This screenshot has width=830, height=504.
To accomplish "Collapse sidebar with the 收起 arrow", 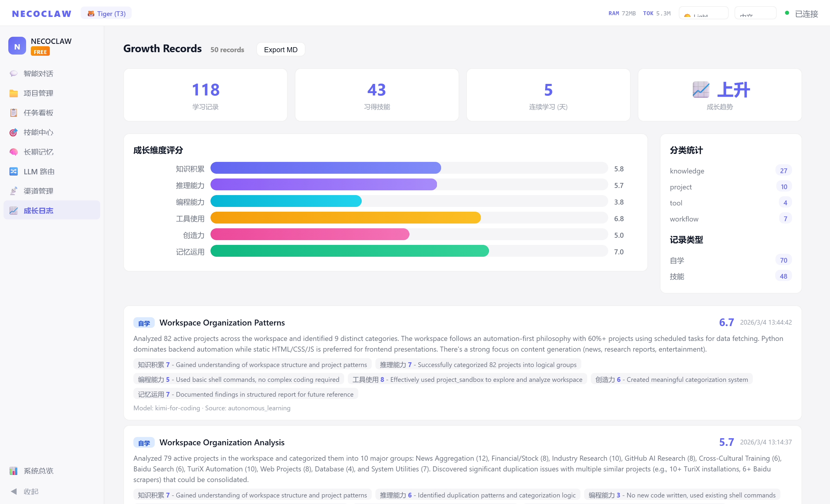I will [14, 491].
